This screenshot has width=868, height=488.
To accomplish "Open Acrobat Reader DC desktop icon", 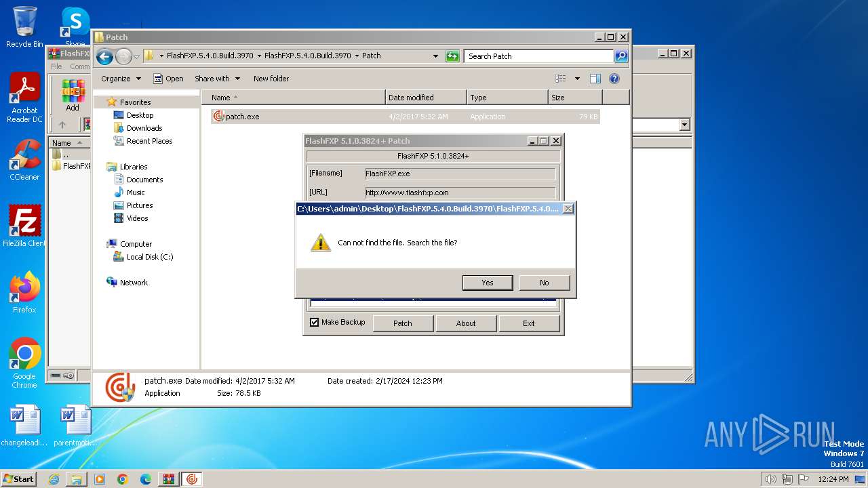I will [24, 98].
